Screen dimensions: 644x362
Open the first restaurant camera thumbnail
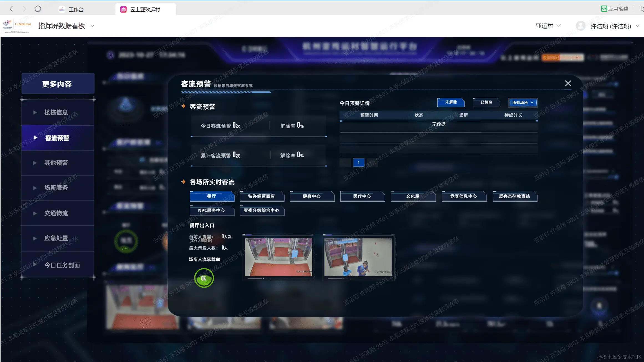(x=278, y=257)
